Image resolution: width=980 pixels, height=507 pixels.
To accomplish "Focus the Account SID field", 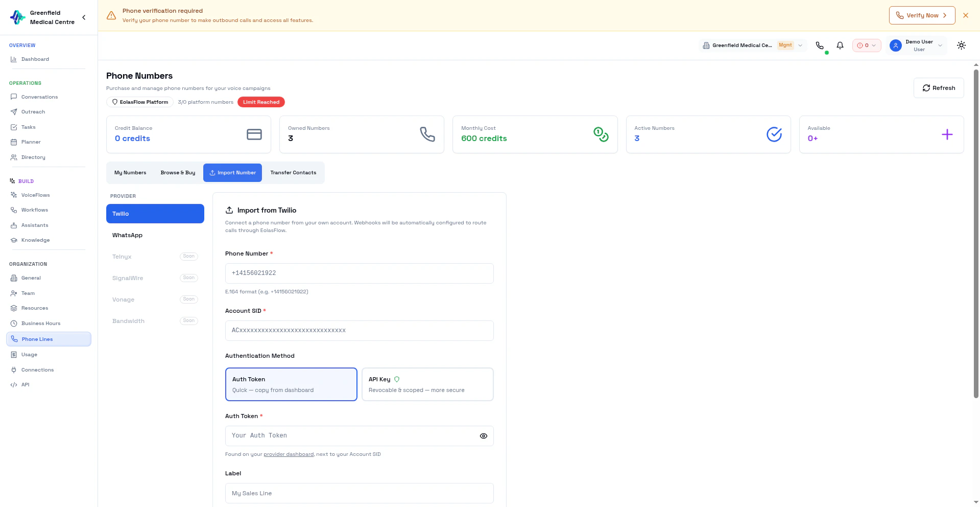I will coord(359,331).
